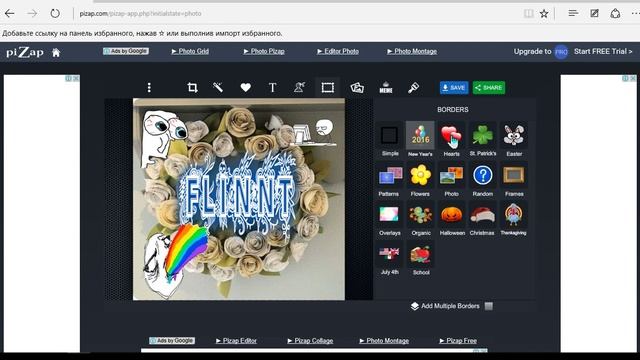Viewport: 640px width, 360px height.
Task: Choose the Thanksgiving border category
Action: pyautogui.click(x=513, y=219)
